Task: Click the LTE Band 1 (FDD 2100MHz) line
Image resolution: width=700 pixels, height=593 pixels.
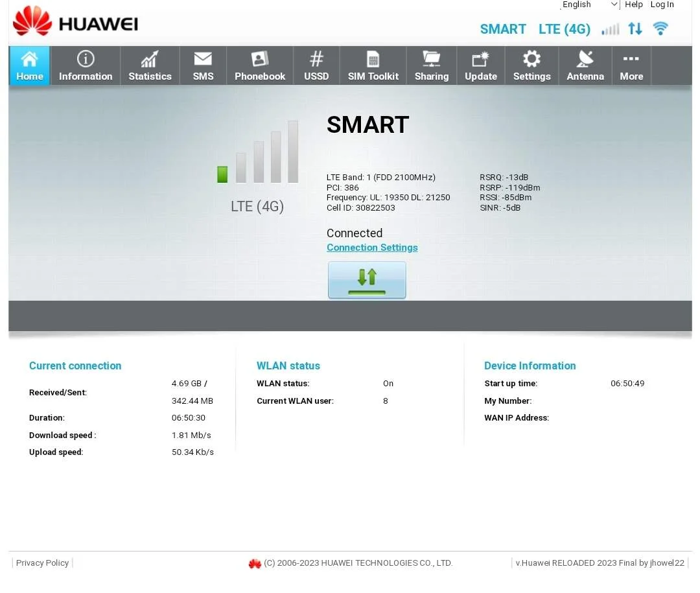Action: pos(381,178)
